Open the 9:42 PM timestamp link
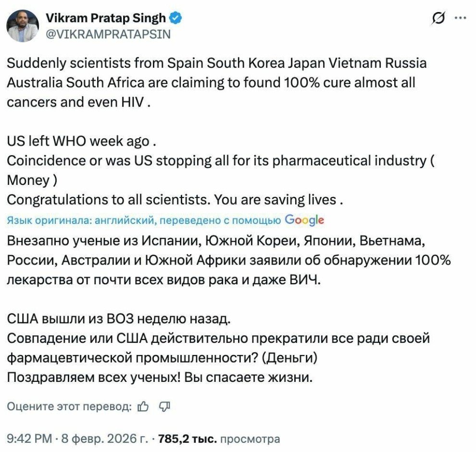 pos(29,439)
